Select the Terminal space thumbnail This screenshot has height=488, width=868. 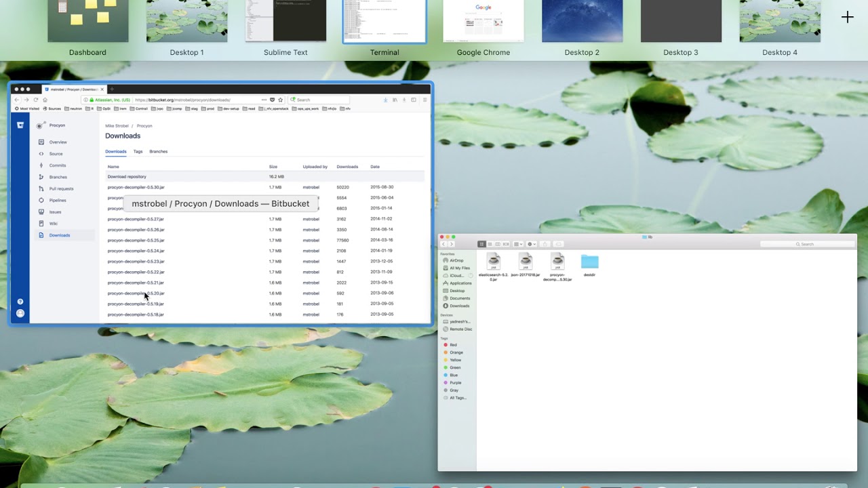pos(384,21)
